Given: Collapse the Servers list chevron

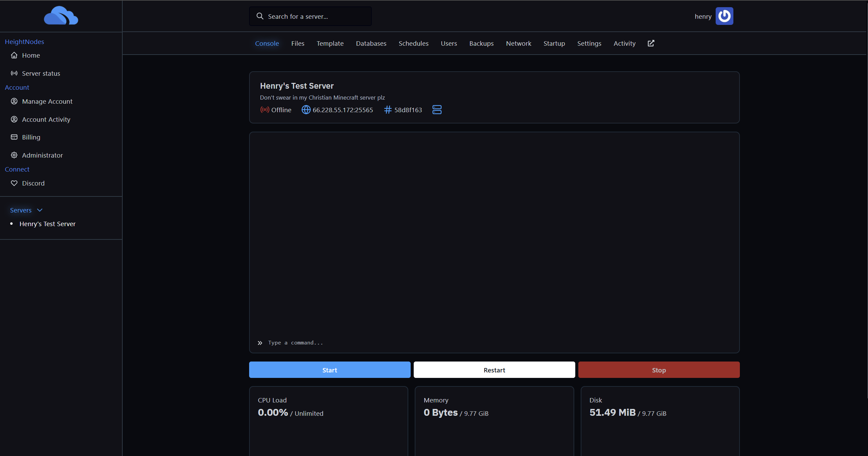Looking at the screenshot, I should pyautogui.click(x=40, y=210).
